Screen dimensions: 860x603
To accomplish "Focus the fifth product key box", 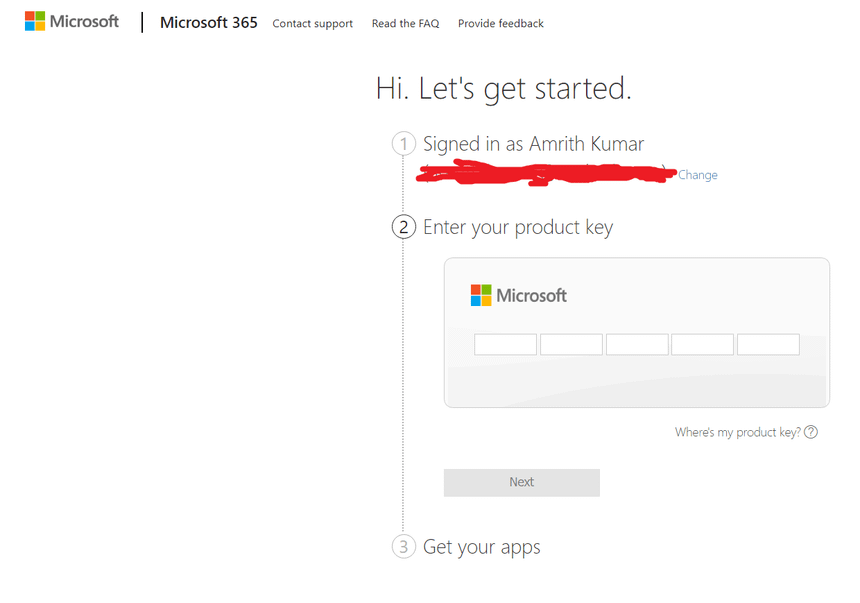I will click(768, 345).
